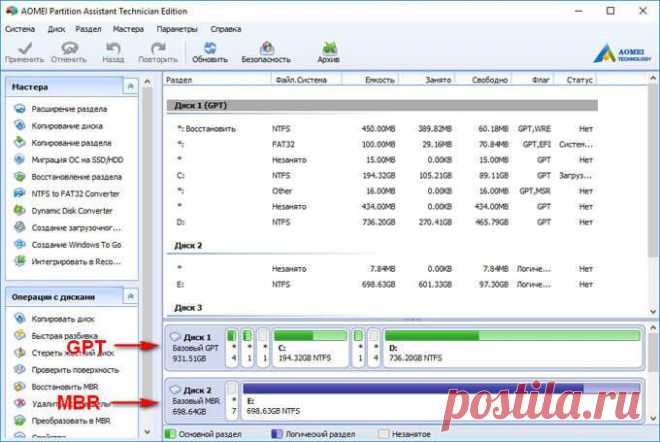This screenshot has width=660, height=442.
Task: Click the Незанятое legend swatch
Action: pos(383,434)
